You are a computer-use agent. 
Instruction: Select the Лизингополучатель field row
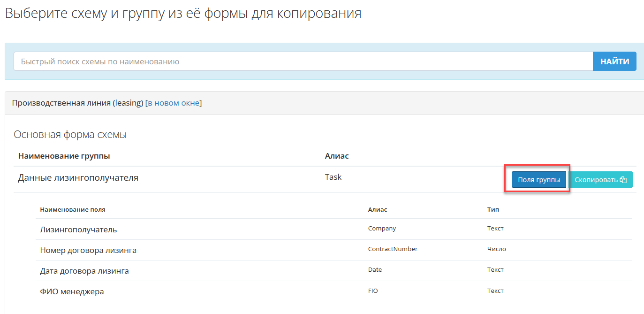78,230
